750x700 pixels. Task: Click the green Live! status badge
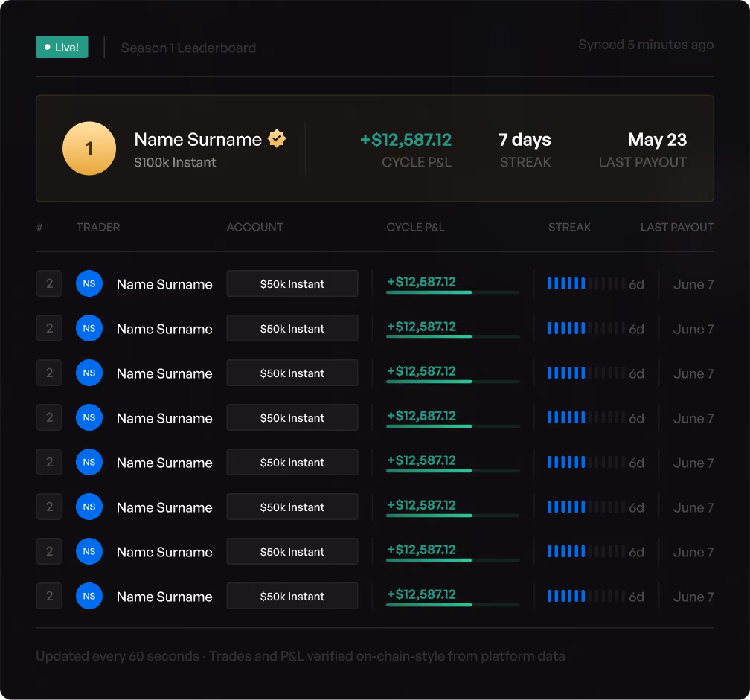[62, 47]
